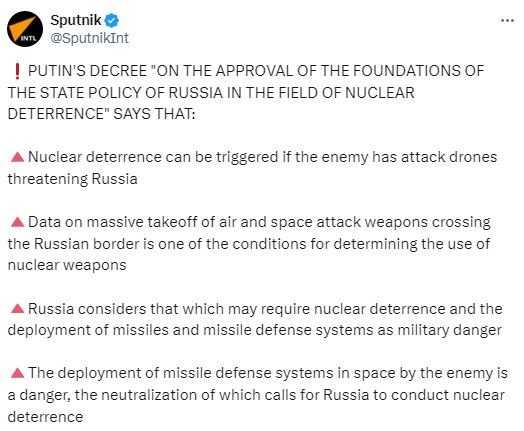Click the 'THE STATE POLICY OF RUSSIA' line
This screenshot has height=431, width=524.
pos(211,93)
